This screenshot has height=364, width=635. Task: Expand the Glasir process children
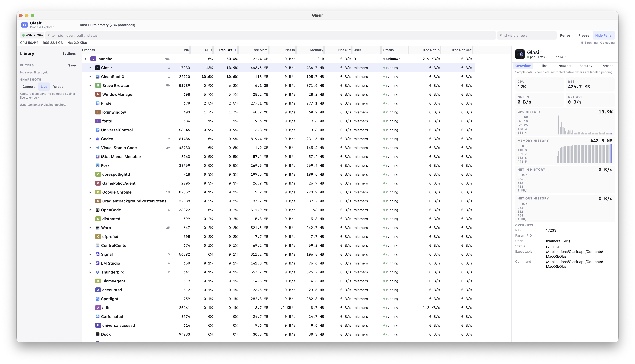click(90, 68)
